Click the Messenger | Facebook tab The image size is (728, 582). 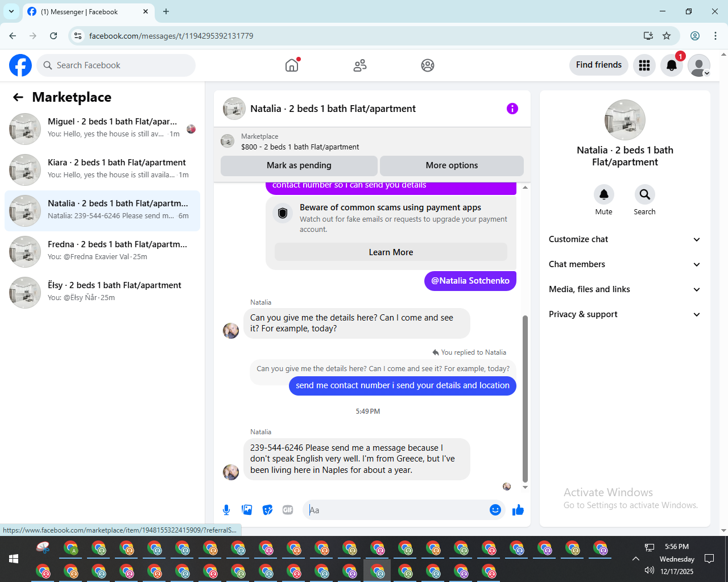click(88, 11)
